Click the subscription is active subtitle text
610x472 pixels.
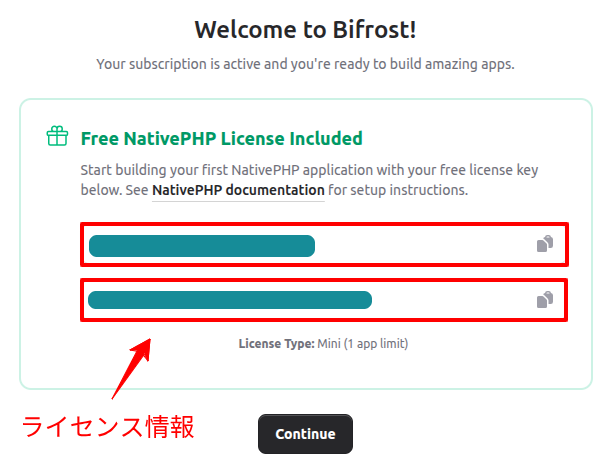tap(305, 64)
